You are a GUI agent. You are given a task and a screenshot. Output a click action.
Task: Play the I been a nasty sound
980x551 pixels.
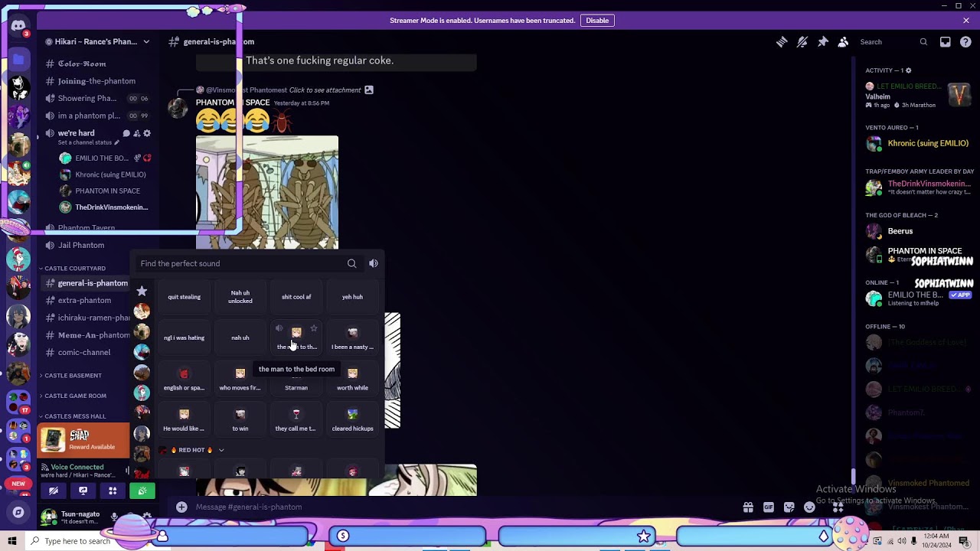[x=352, y=337]
